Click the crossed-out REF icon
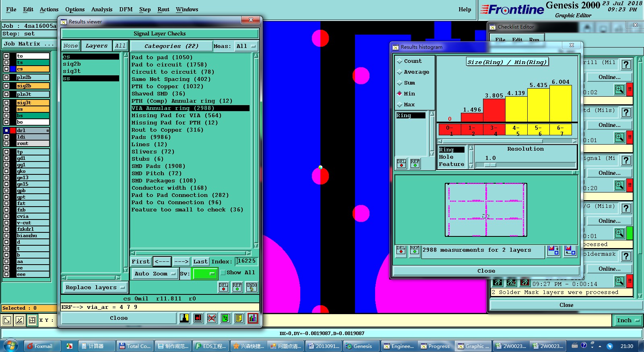 [x=212, y=318]
